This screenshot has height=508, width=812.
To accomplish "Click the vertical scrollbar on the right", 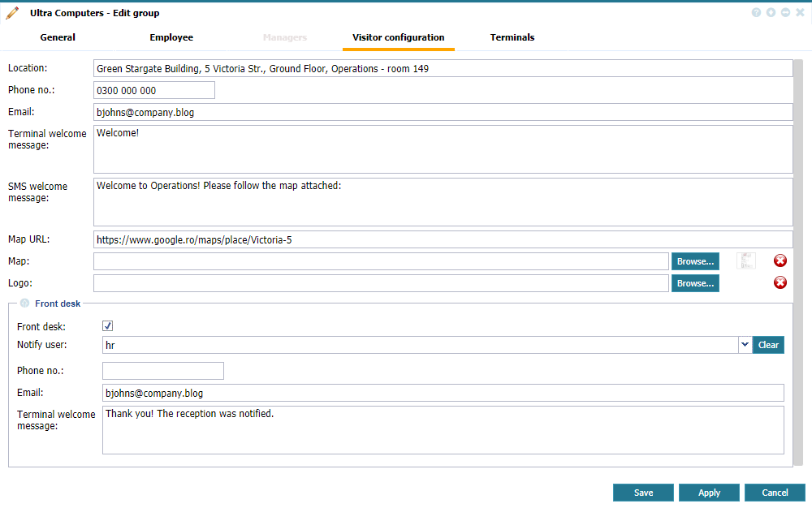I will 798,243.
